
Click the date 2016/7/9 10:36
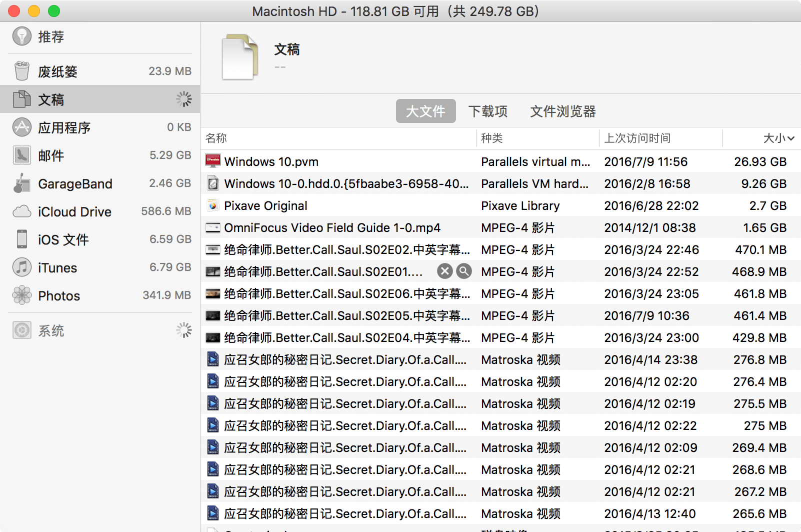[647, 315]
